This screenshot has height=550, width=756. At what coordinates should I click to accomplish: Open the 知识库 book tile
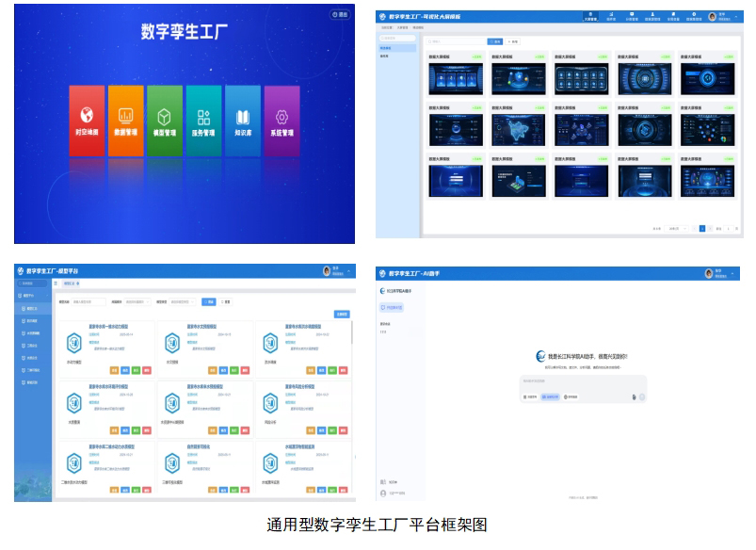(243, 121)
